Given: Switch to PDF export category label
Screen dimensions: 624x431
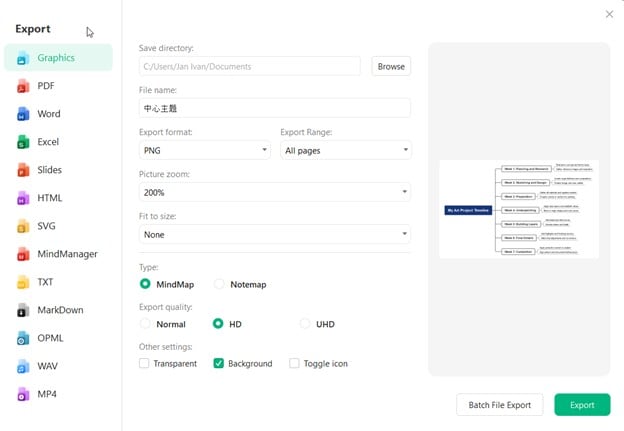Looking at the screenshot, I should pos(46,86).
